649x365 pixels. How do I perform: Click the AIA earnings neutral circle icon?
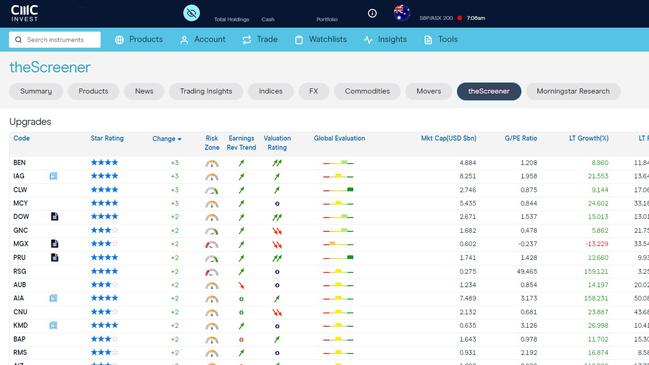point(241,299)
